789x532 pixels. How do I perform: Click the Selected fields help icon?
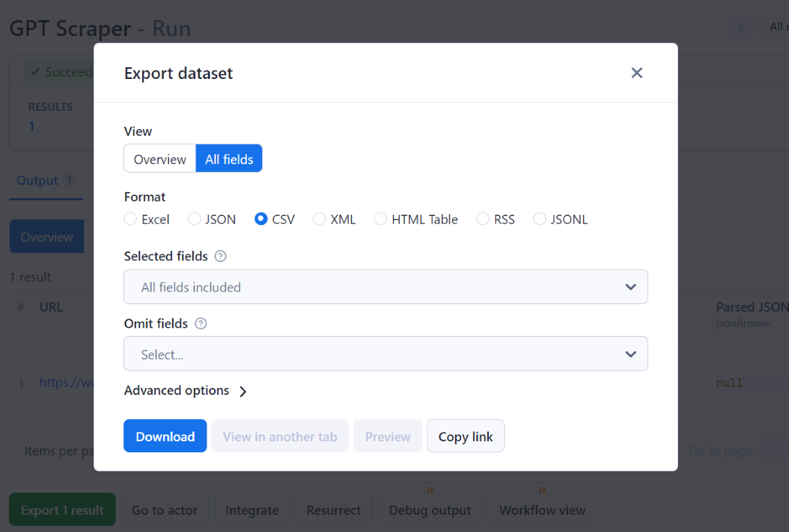[220, 256]
